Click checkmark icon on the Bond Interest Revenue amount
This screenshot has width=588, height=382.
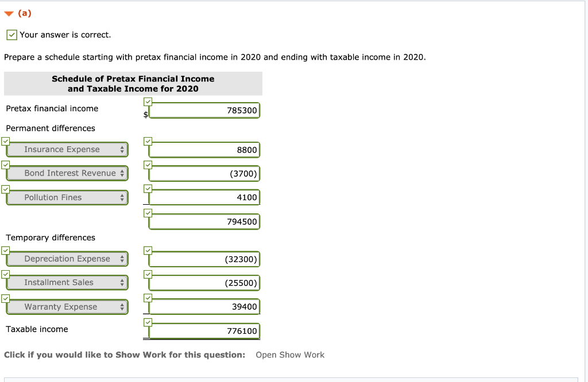(148, 165)
